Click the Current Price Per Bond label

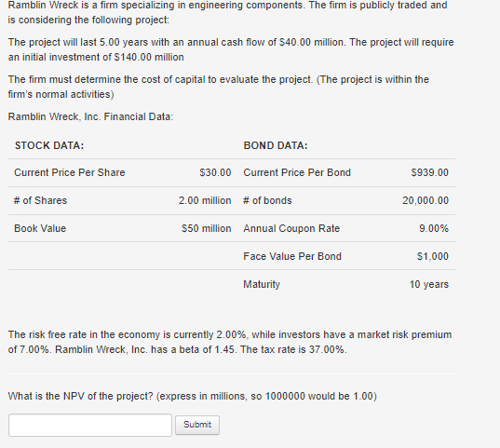coord(297,172)
